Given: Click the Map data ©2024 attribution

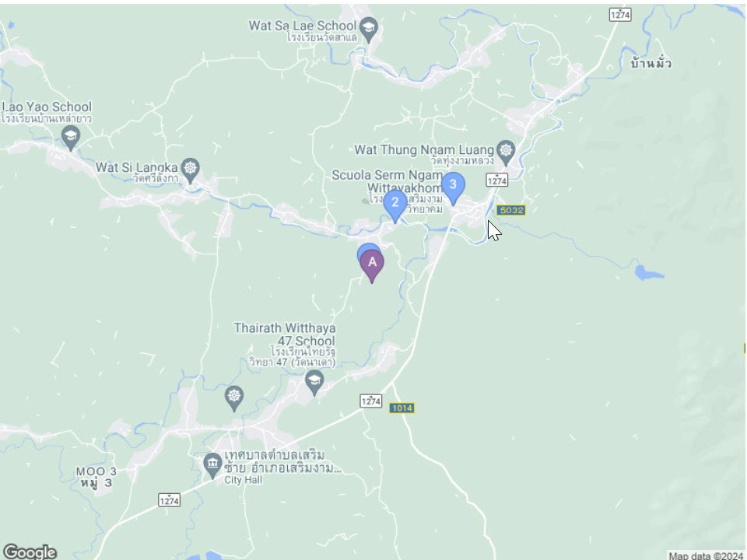Looking at the screenshot, I should (707, 555).
